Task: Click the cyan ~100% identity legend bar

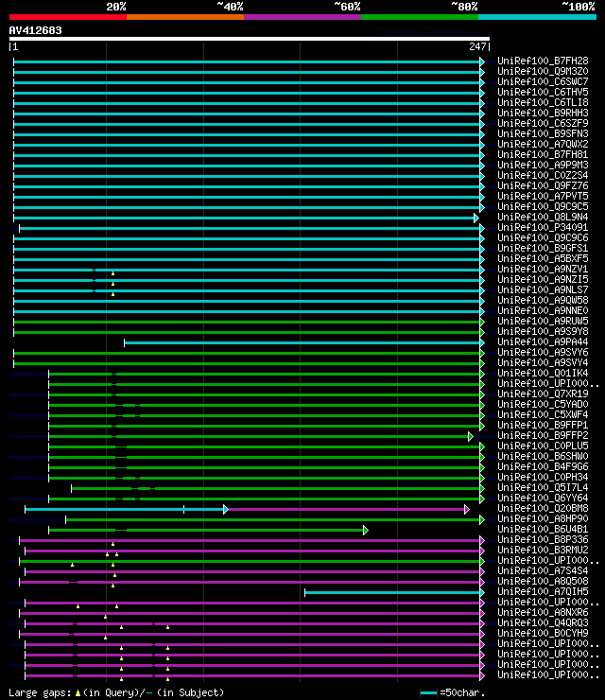Action: click(537, 17)
